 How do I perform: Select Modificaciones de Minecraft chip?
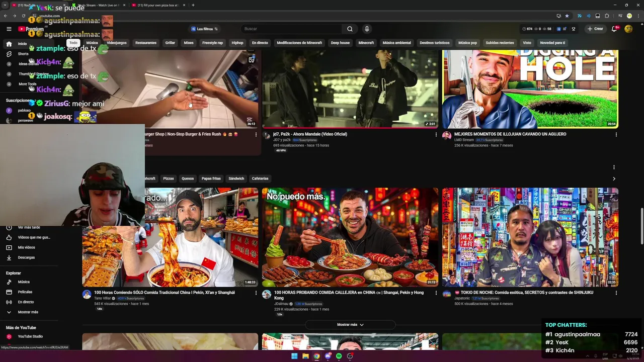point(299,43)
